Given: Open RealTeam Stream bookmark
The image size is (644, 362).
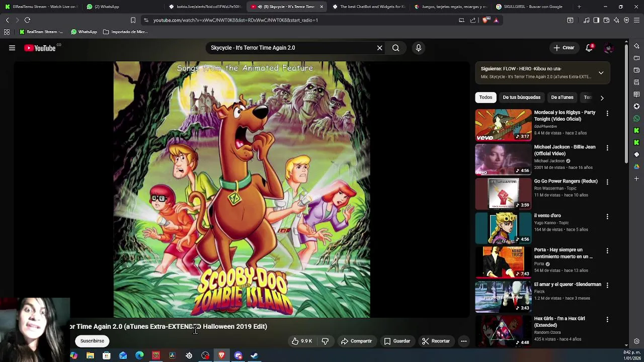Looking at the screenshot, I should pyautogui.click(x=41, y=32).
